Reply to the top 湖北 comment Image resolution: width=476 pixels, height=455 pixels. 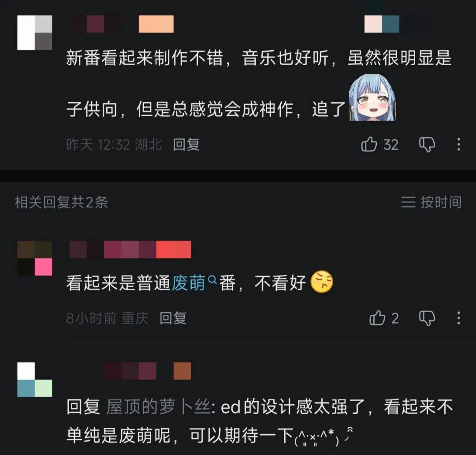(x=186, y=144)
